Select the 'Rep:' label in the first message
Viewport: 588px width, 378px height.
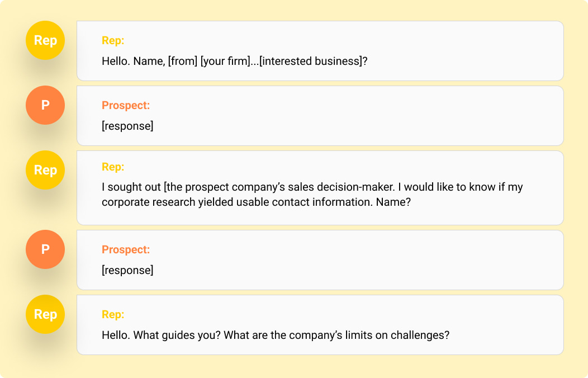113,40
